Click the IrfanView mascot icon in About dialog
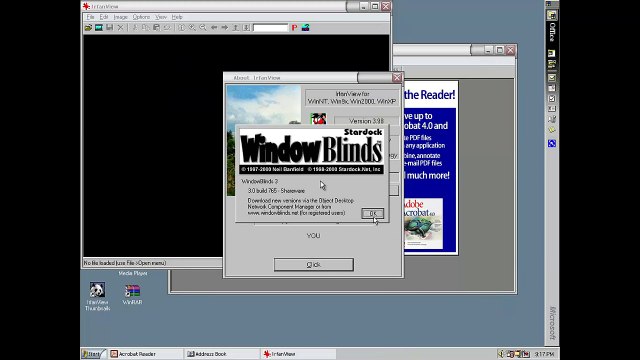640x360 pixels. (x=318, y=119)
